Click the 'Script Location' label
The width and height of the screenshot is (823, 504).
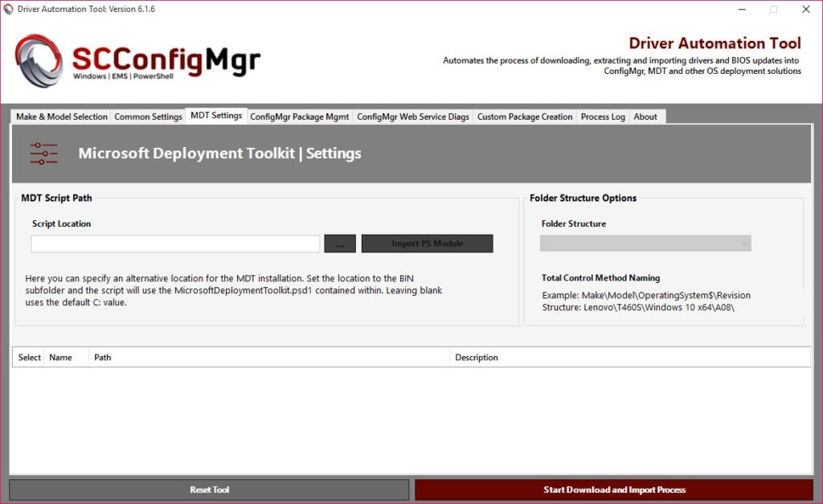pyautogui.click(x=61, y=223)
